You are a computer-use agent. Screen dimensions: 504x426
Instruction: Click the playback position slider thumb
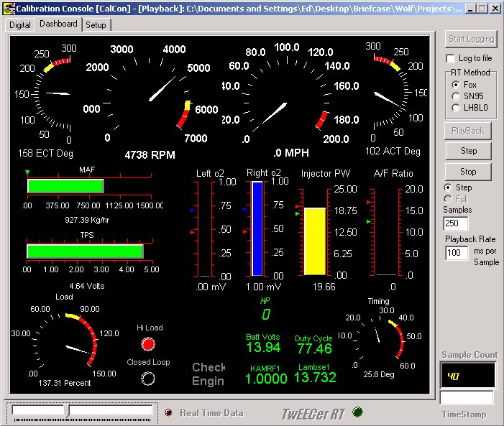tap(67, 411)
